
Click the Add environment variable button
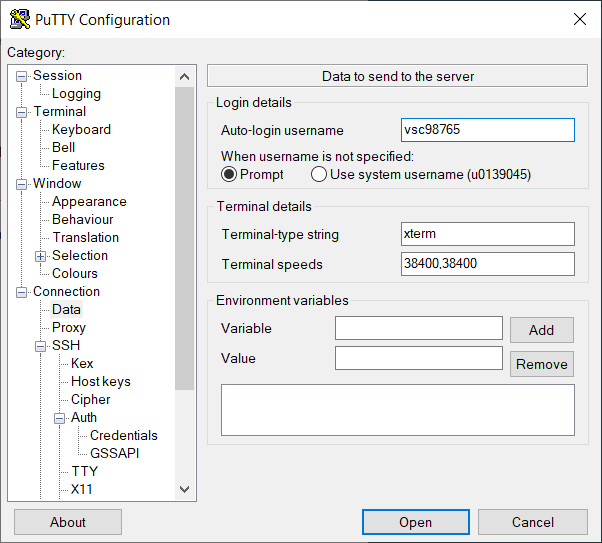[542, 330]
